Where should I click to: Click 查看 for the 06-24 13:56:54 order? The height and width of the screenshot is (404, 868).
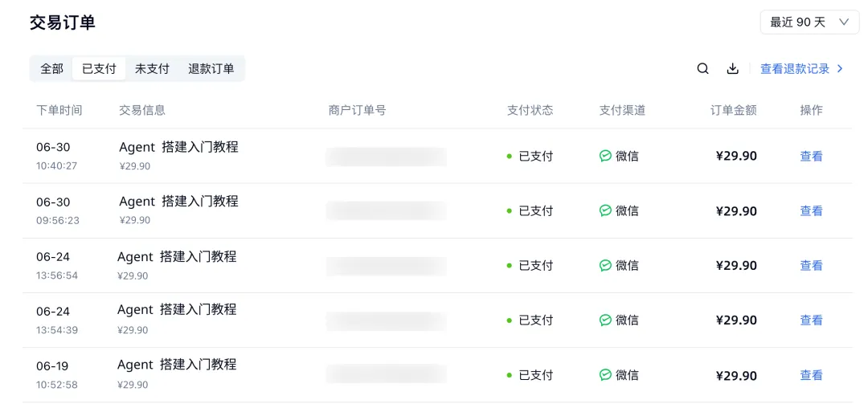[x=811, y=265]
